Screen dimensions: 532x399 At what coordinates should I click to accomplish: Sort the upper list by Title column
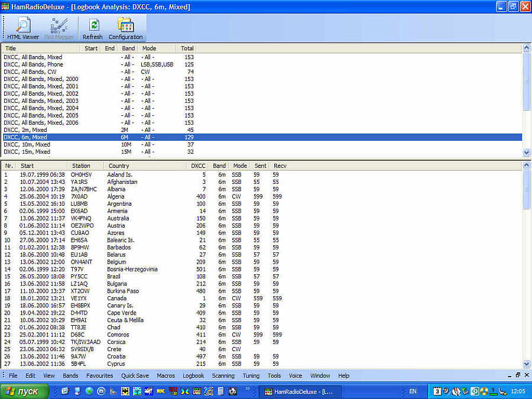coord(41,48)
